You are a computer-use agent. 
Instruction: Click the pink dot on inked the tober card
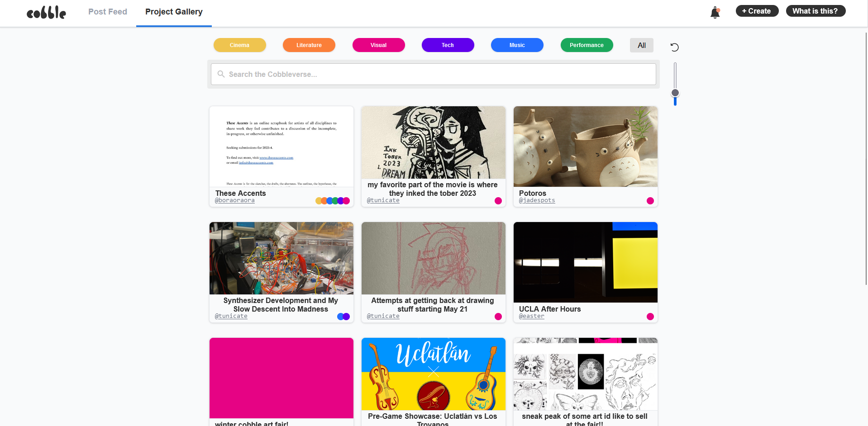tap(498, 201)
